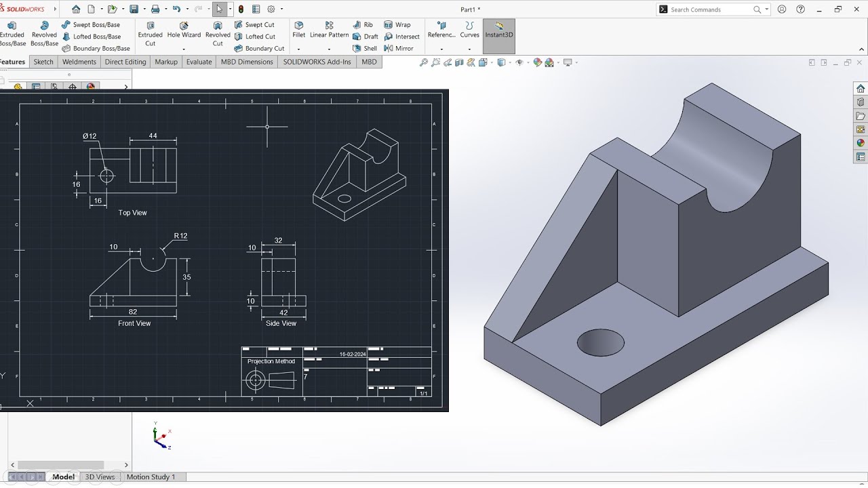The height and width of the screenshot is (488, 868).
Task: Select the Mirror feature
Action: (x=398, y=49)
